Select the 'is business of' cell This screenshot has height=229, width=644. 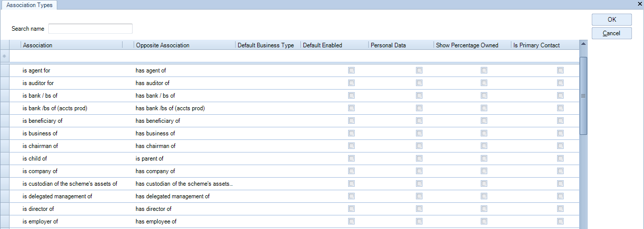pos(71,133)
